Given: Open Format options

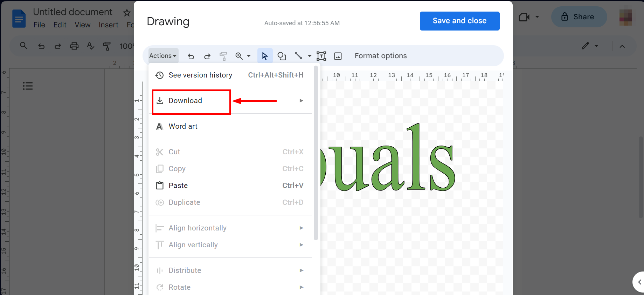Looking at the screenshot, I should 381,56.
